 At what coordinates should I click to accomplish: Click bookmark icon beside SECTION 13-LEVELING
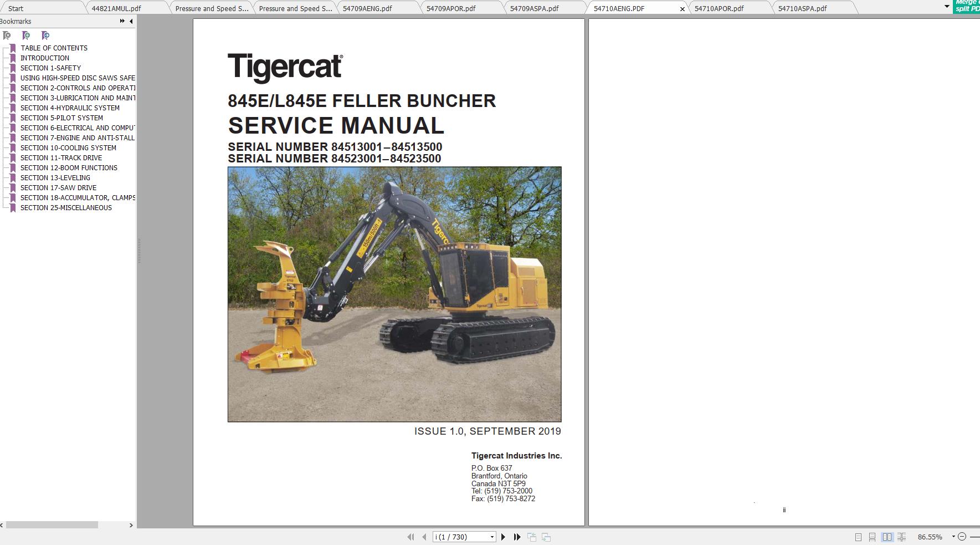point(13,178)
